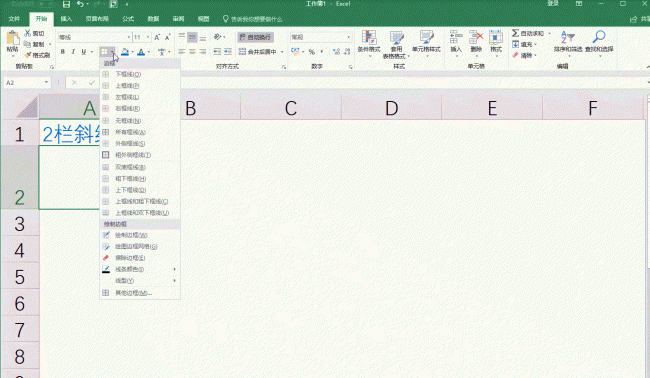Toggle Italic formatting
650x378 pixels.
point(73,51)
